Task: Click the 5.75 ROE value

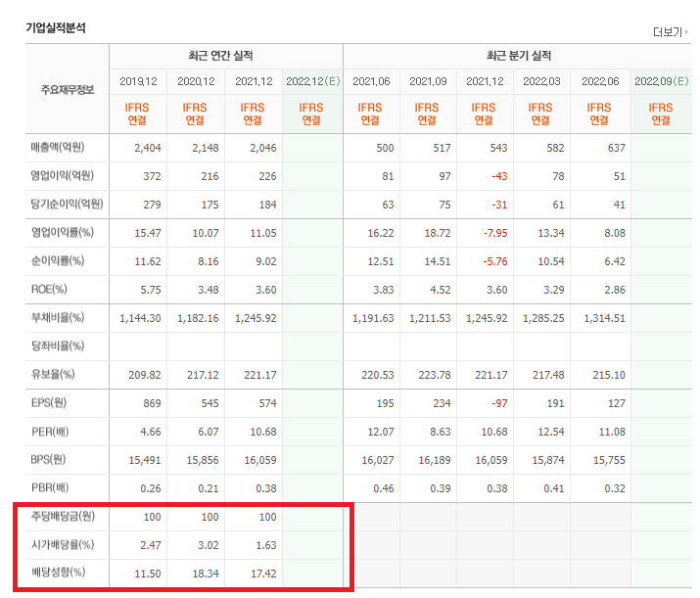Action: [151, 290]
